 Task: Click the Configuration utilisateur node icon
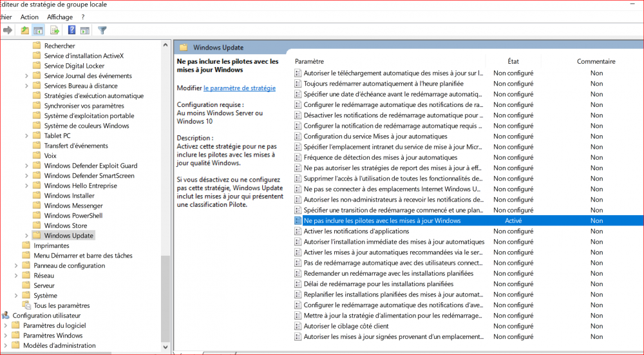click(6, 316)
